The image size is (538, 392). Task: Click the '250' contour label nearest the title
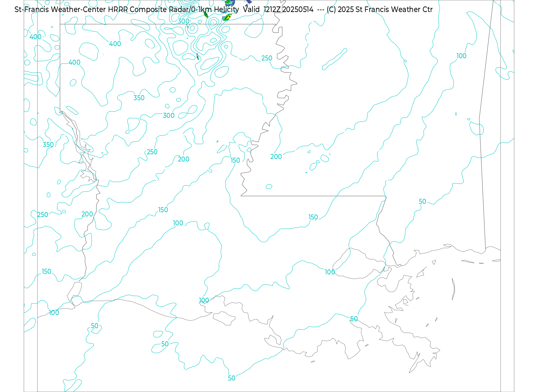[x=267, y=58]
